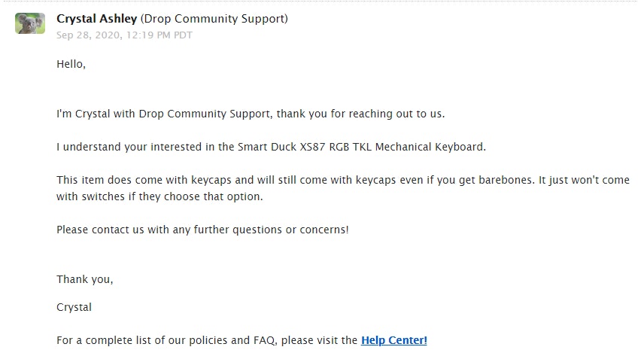Screen dimensions: 644x350
Task: Click the text "For a complete list"
Action: point(104,340)
